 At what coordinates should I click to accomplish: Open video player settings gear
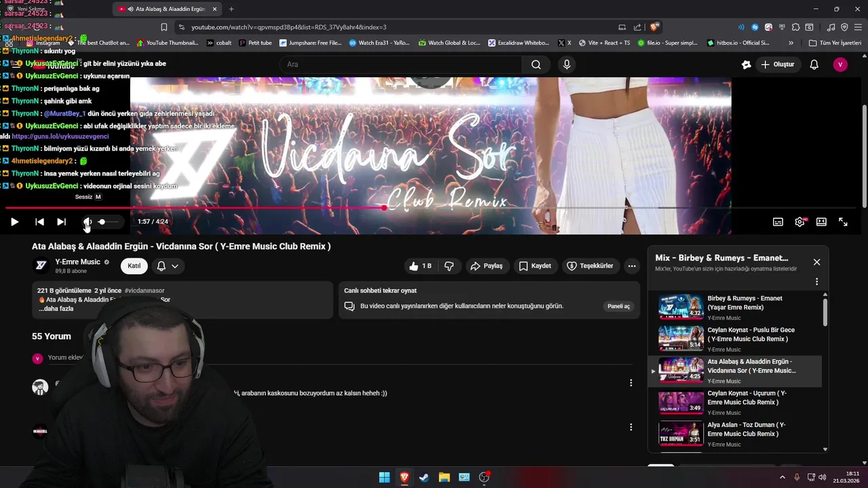(x=800, y=222)
